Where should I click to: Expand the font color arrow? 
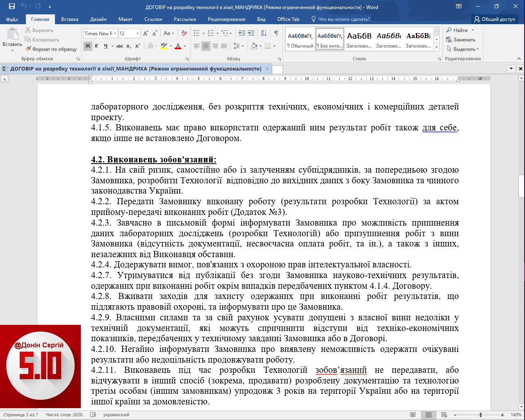(x=185, y=46)
